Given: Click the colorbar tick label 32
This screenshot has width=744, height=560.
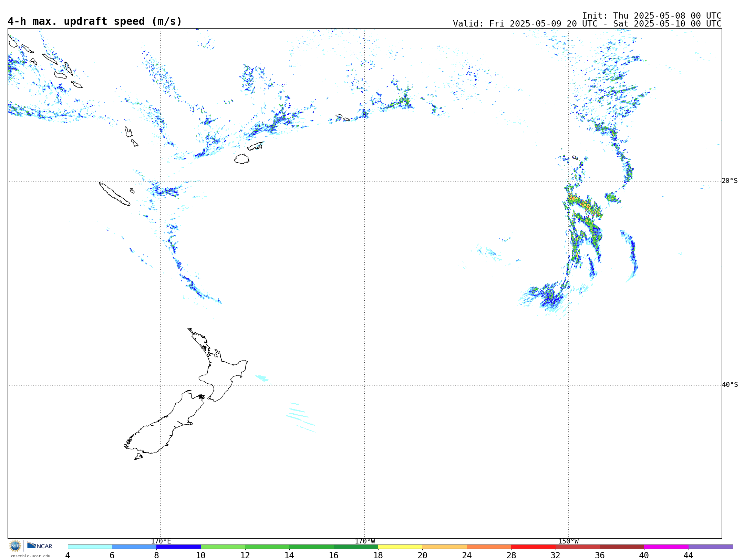Looking at the screenshot, I should pos(556,555).
